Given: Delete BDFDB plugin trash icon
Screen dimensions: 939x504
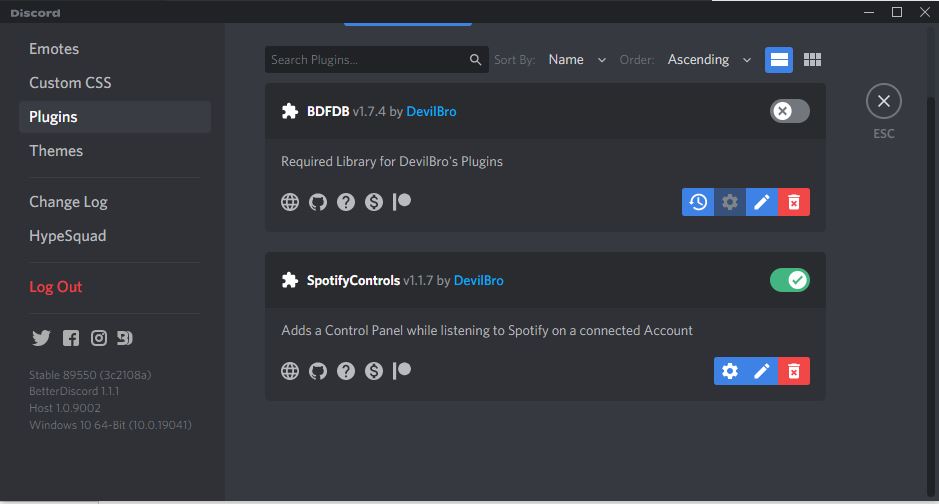Looking at the screenshot, I should (793, 202).
